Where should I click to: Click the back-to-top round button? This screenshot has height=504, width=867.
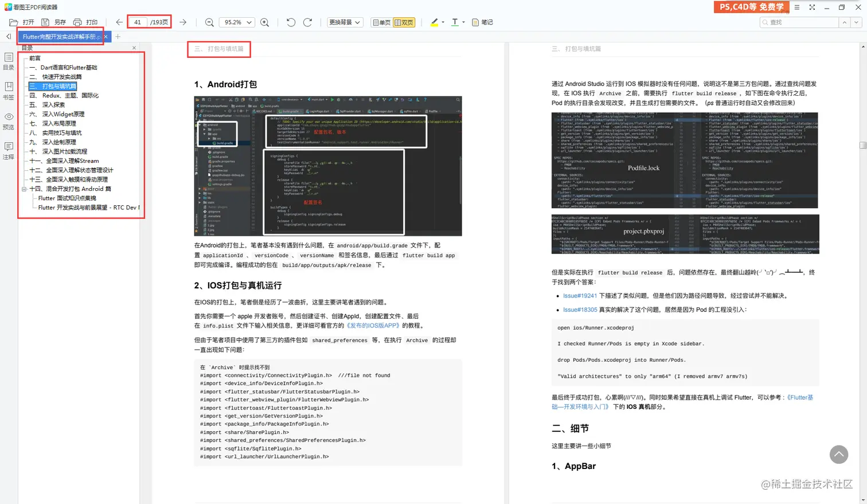click(839, 455)
